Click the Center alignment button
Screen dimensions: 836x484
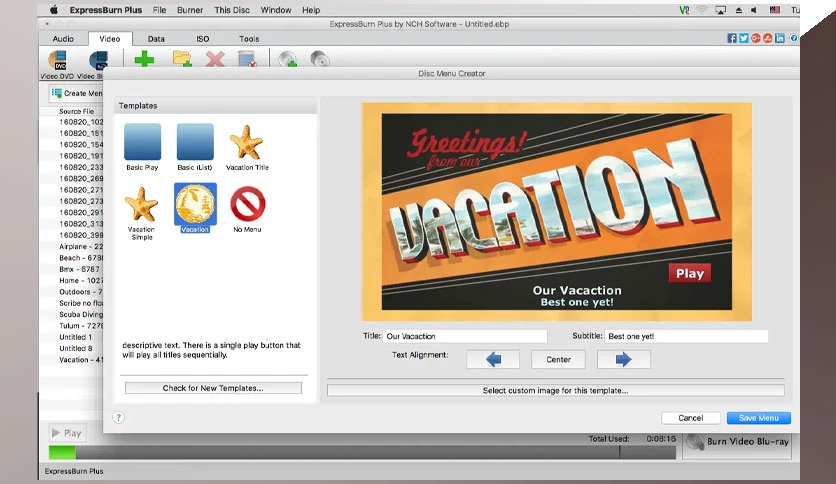click(558, 359)
